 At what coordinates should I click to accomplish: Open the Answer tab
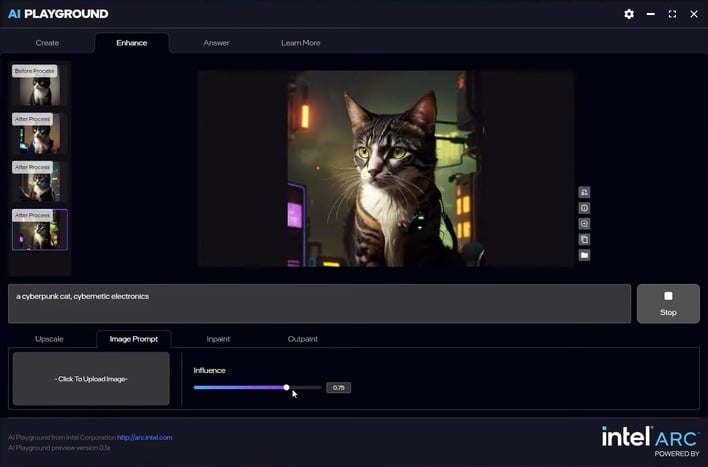216,43
